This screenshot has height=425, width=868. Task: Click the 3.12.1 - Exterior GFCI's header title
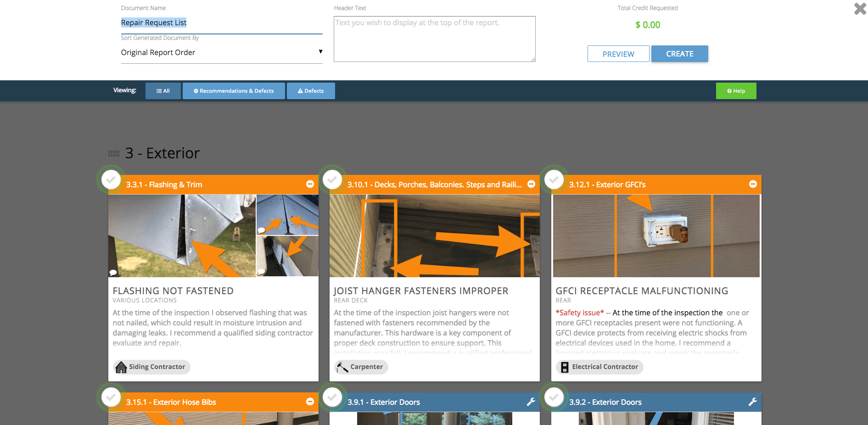coord(607,185)
